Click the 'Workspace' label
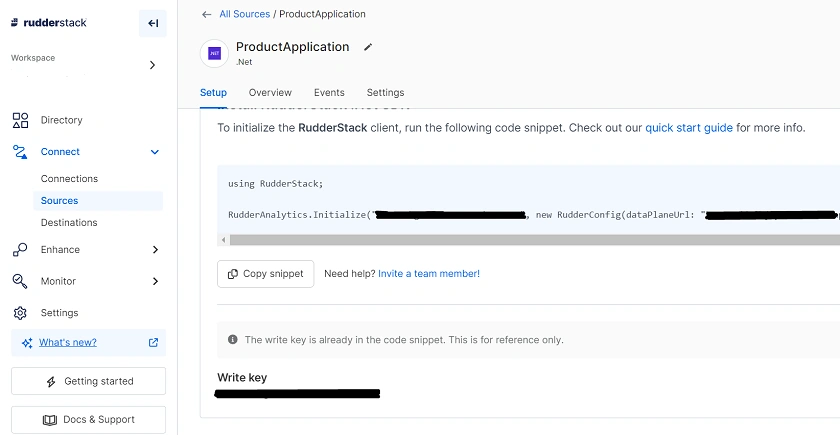The image size is (840, 435). [x=33, y=58]
